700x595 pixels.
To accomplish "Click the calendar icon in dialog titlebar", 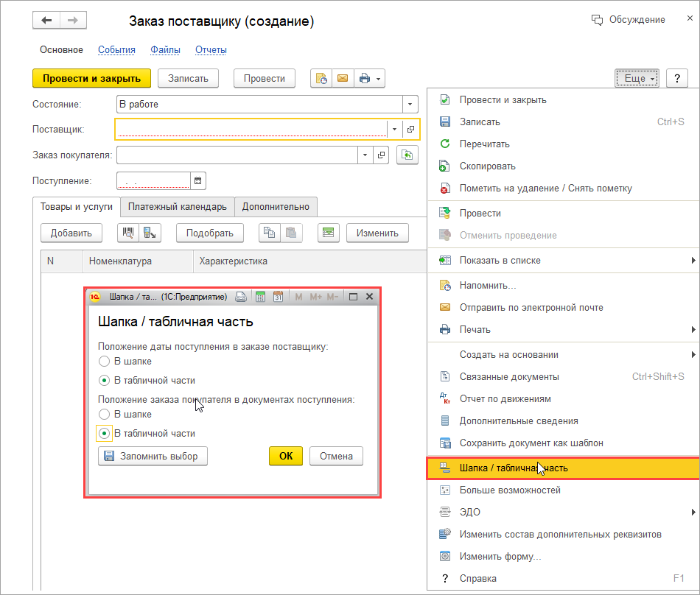I will point(278,297).
